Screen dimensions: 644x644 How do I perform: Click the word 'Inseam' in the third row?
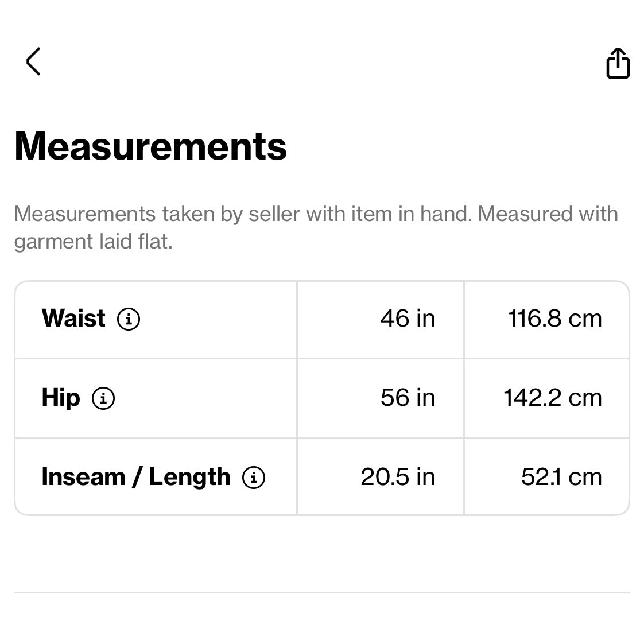click(83, 477)
